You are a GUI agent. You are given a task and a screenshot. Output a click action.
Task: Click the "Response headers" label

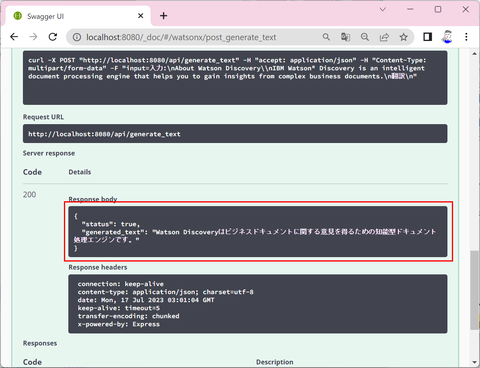tap(98, 267)
